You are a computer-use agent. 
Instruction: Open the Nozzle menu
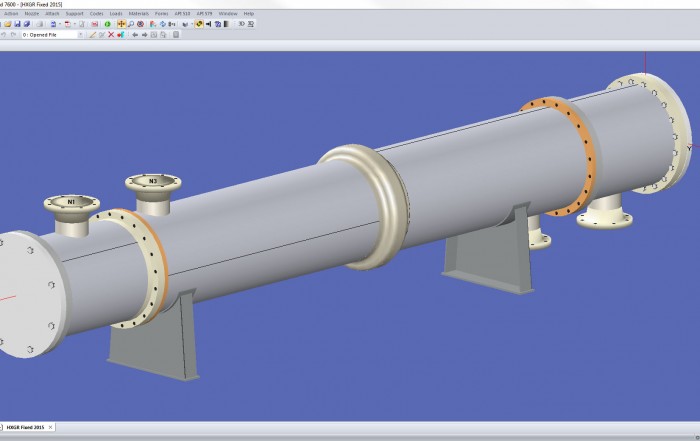click(32, 14)
